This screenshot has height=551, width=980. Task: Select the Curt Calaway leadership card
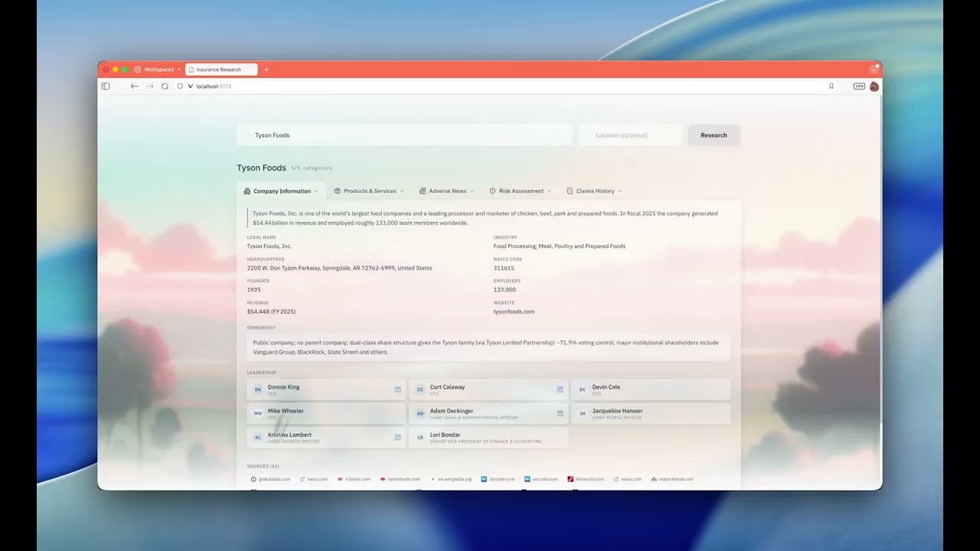pos(488,390)
